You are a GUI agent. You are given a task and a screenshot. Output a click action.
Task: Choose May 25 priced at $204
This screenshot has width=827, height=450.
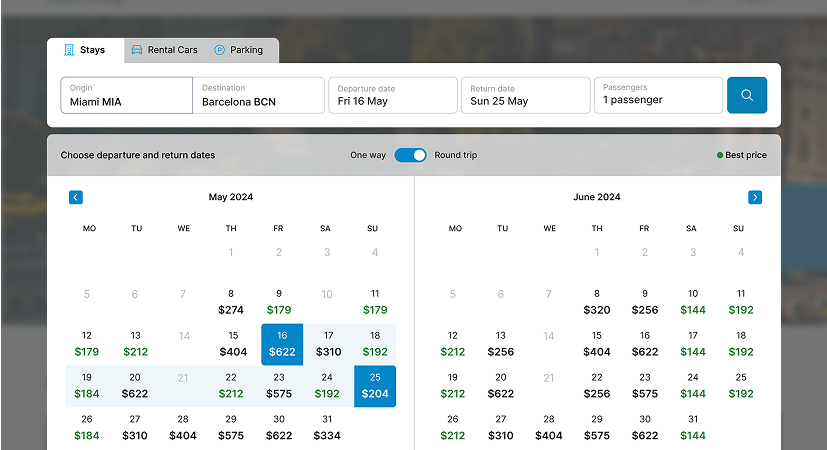pos(375,386)
